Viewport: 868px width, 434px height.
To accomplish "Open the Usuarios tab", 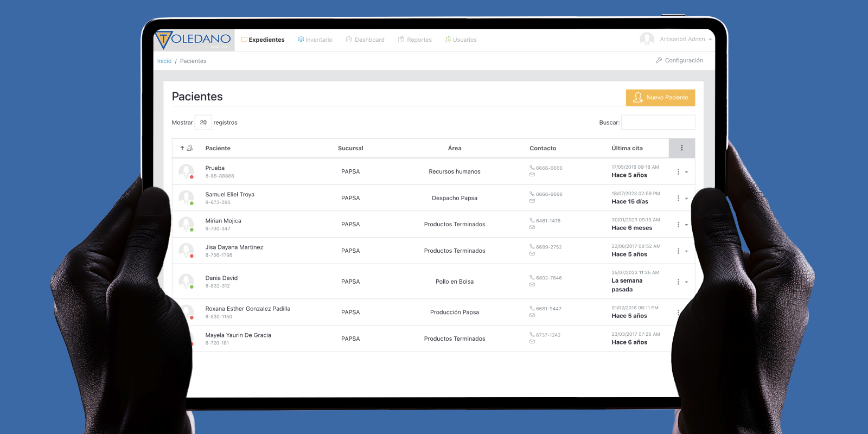I will pos(461,40).
